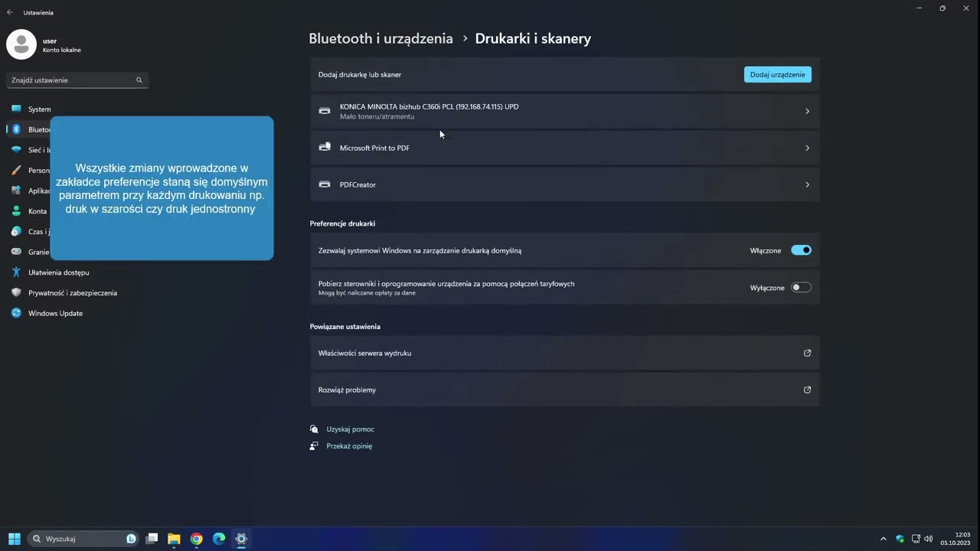Viewport: 980px width, 551px height.
Task: Click the Personalizacja brush icon
Action: [x=16, y=170]
